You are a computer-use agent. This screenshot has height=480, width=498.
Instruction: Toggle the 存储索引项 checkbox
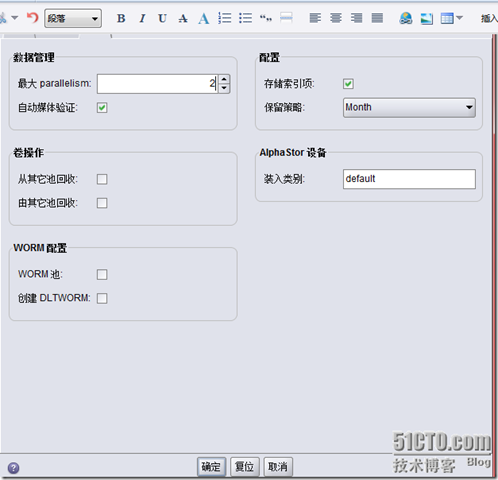(348, 84)
